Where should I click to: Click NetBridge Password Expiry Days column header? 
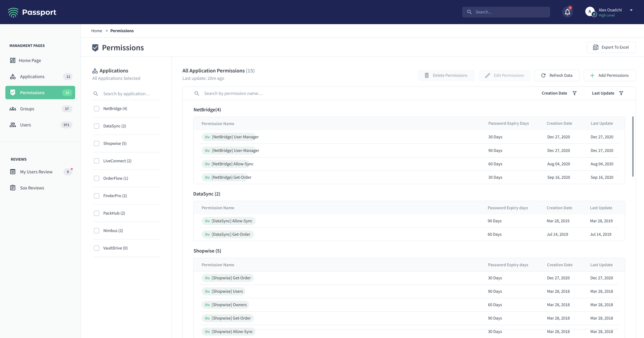point(508,123)
